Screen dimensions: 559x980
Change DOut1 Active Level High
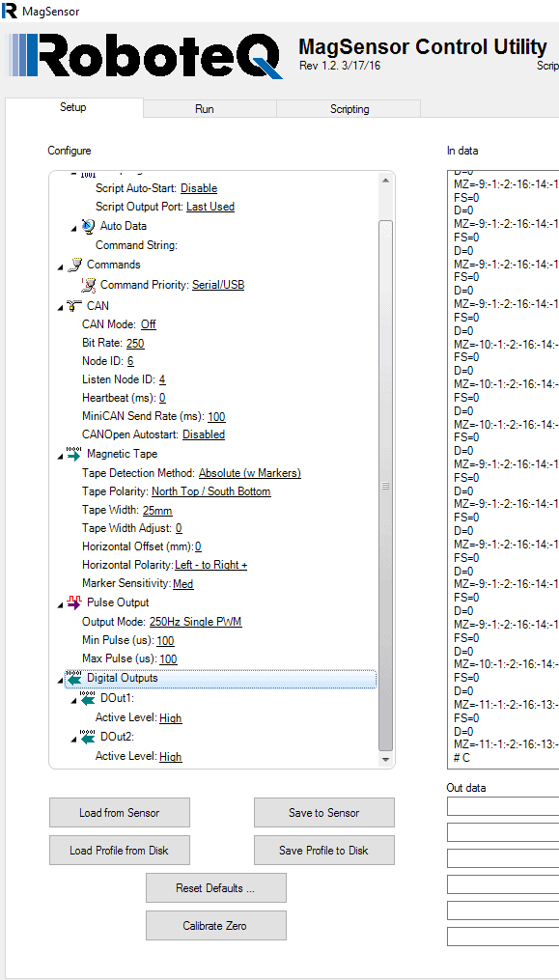171,718
